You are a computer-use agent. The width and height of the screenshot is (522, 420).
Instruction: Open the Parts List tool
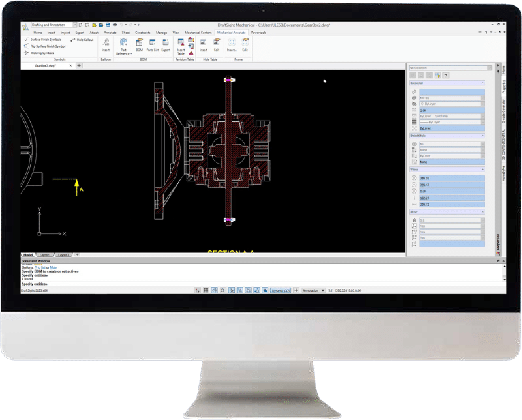(153, 44)
